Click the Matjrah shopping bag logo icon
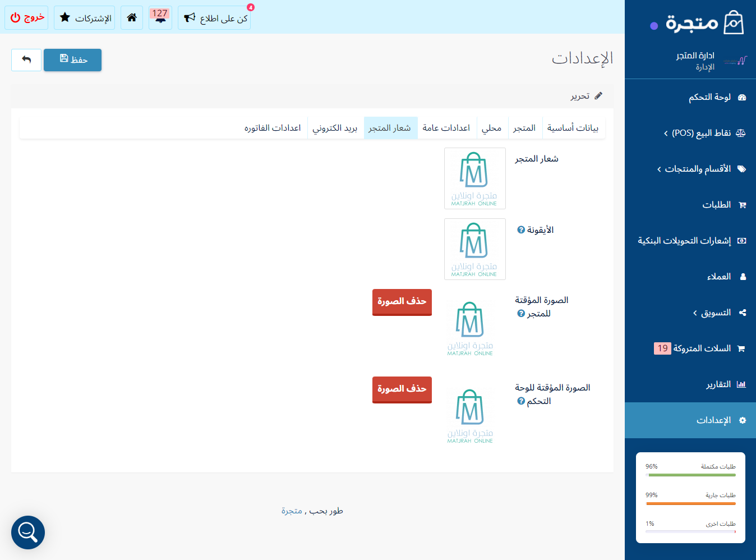The image size is (756, 560). (734, 23)
